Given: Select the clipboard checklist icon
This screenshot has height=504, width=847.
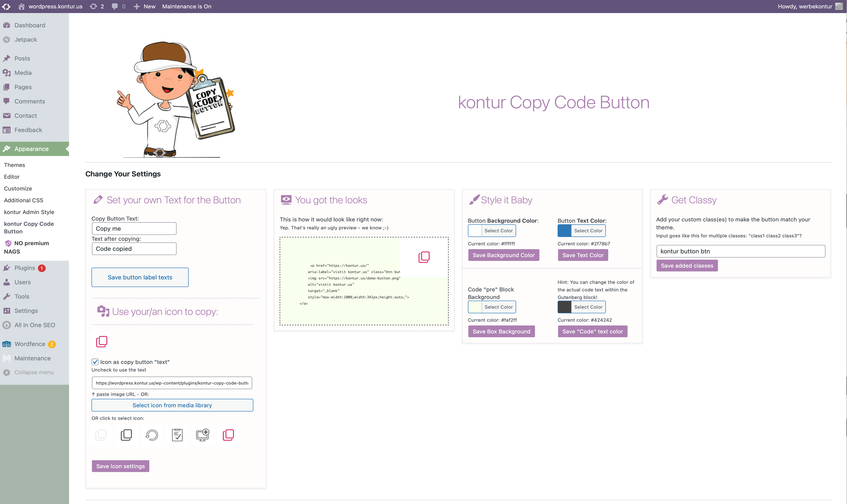Looking at the screenshot, I should click(x=177, y=435).
